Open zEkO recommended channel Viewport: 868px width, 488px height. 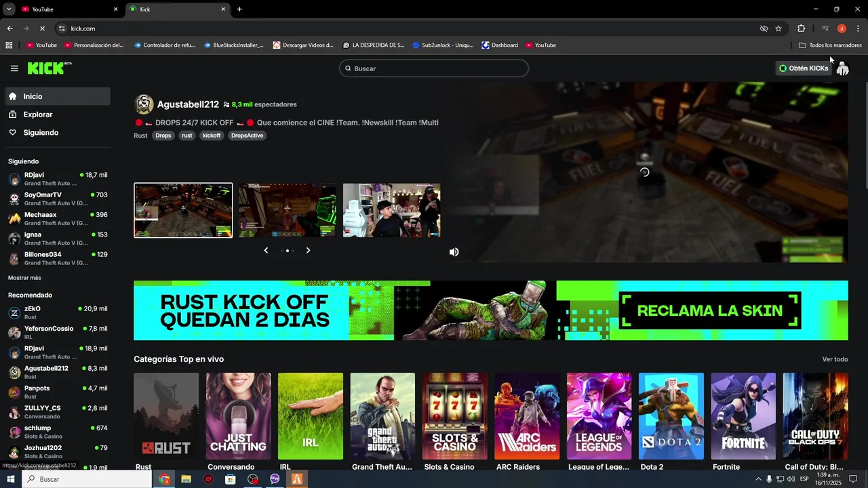(x=58, y=312)
